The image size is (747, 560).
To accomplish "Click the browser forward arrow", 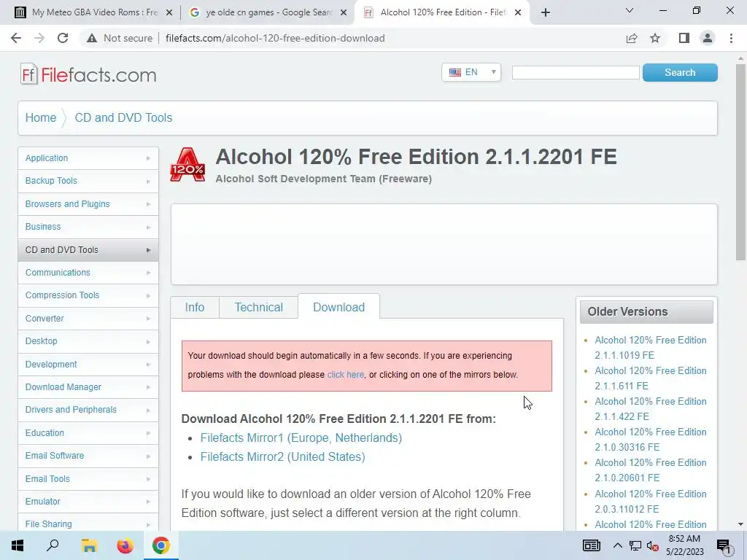I will point(39,38).
